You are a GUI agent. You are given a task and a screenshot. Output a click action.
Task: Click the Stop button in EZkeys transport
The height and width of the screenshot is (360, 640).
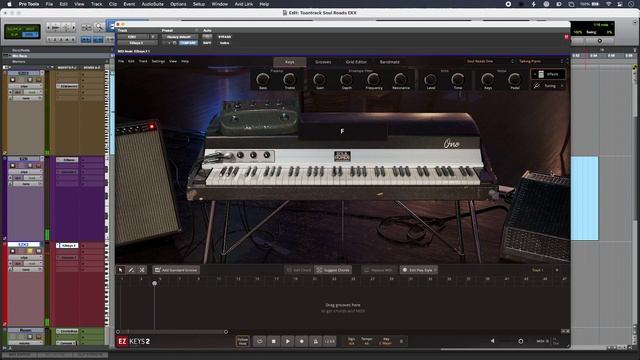click(273, 341)
